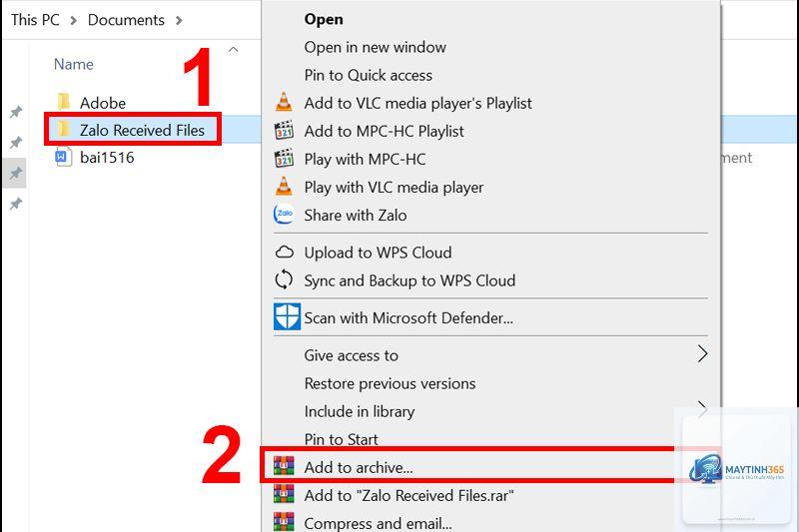
Task: Click the Microsoft Defender shield icon
Action: pyautogui.click(x=287, y=317)
